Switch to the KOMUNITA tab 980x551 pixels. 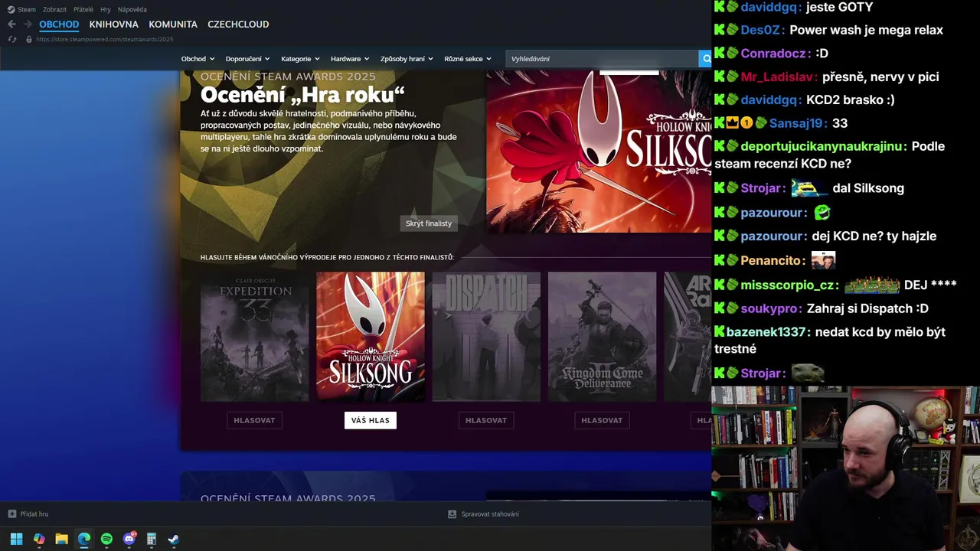(173, 24)
